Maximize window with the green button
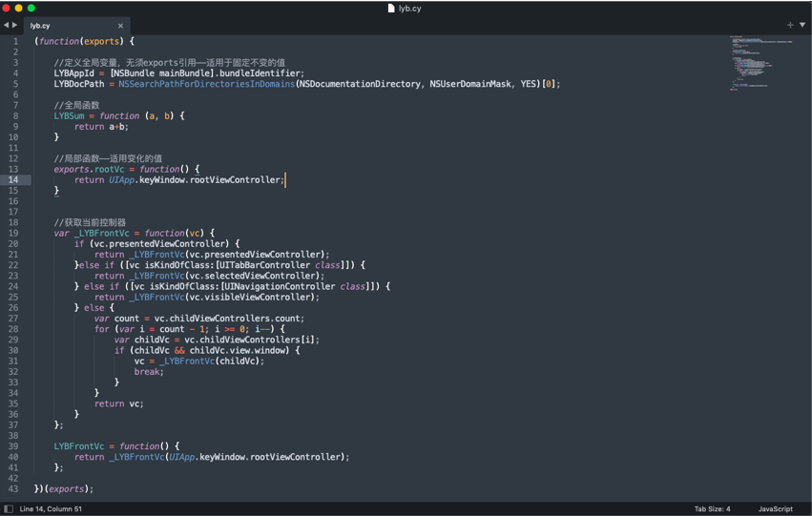This screenshot has height=516, width=812. 31,8
